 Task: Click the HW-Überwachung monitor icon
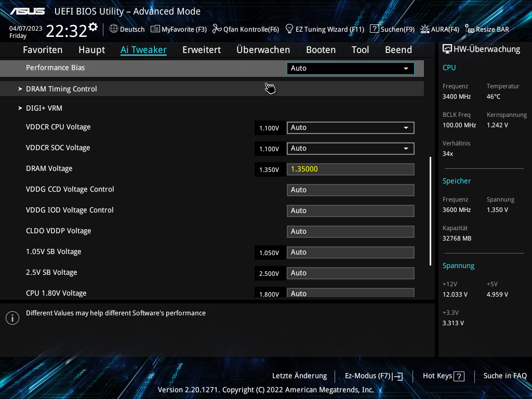(447, 49)
